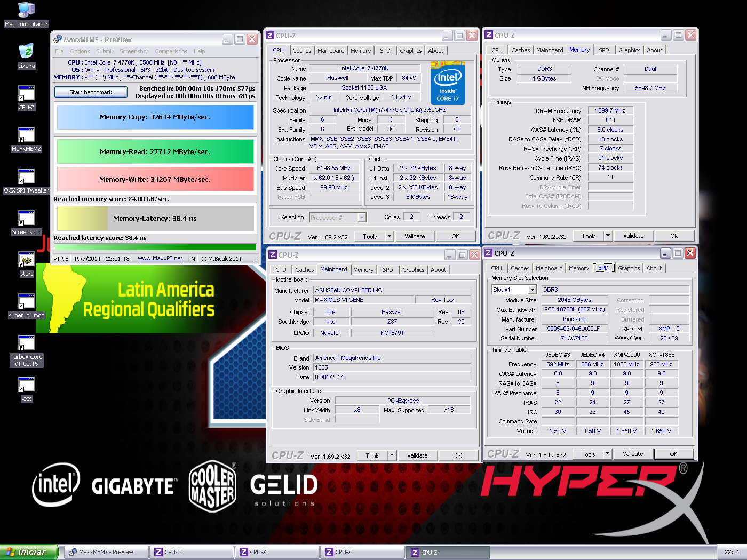
Task: Click the Model field MAXIMUS VI GENE
Action: click(363, 300)
